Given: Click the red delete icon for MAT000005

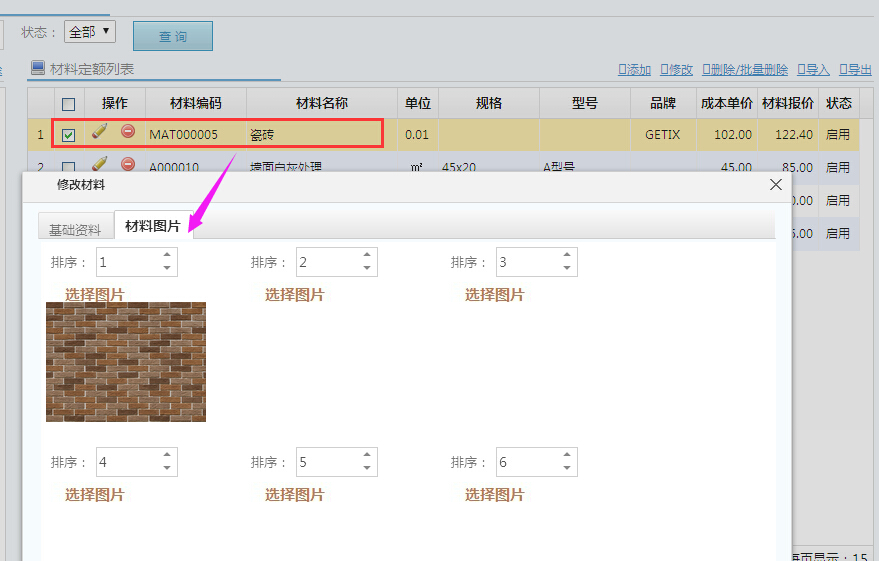Looking at the screenshot, I should (128, 131).
